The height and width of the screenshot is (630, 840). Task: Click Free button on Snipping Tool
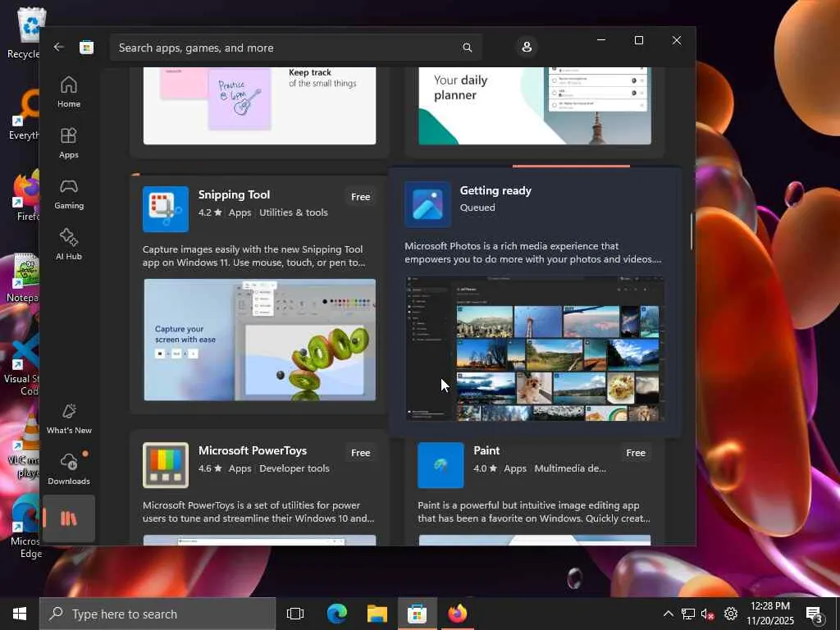(x=361, y=197)
